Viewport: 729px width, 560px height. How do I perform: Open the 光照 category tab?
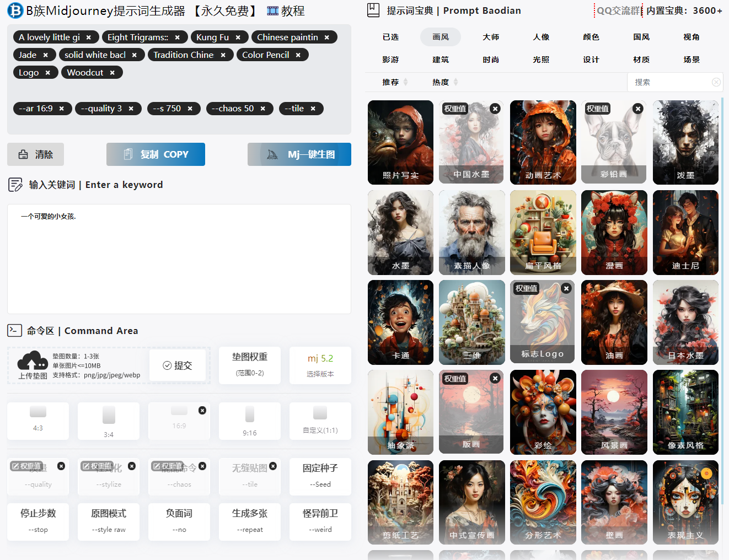coord(540,60)
